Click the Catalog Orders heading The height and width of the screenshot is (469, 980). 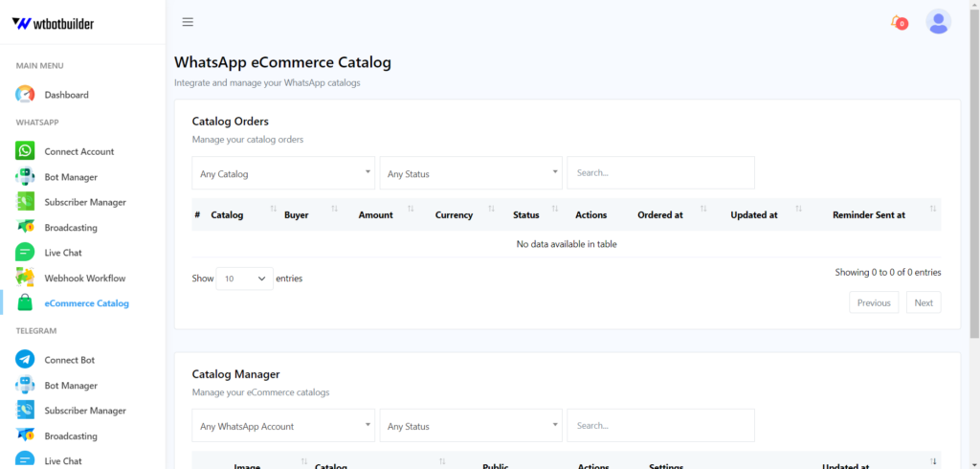[x=230, y=121]
